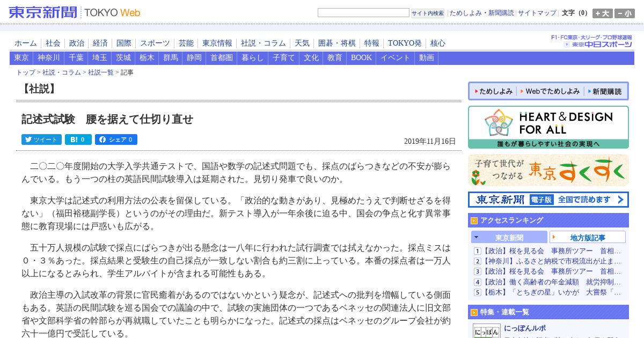
Task: Select 埼玉 in the regional bar
Action: pos(100,58)
